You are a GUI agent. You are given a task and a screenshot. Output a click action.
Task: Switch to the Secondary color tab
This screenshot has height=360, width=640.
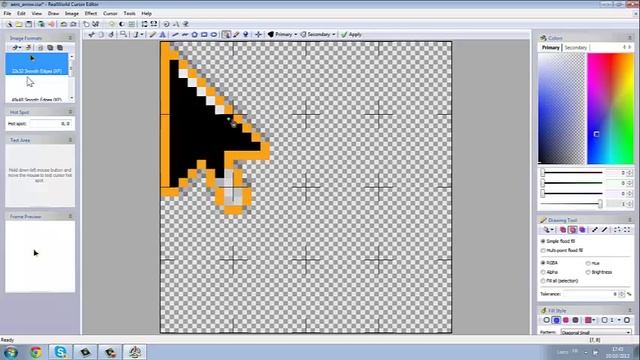576,48
